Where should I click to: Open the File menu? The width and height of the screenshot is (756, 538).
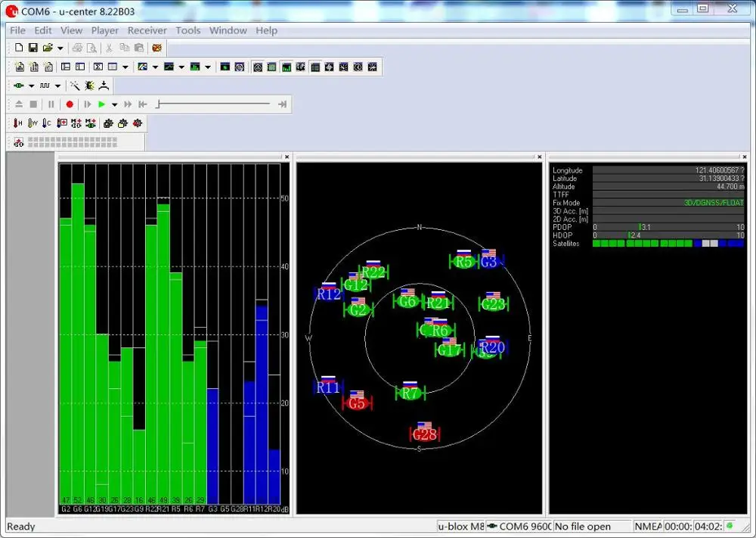17,30
